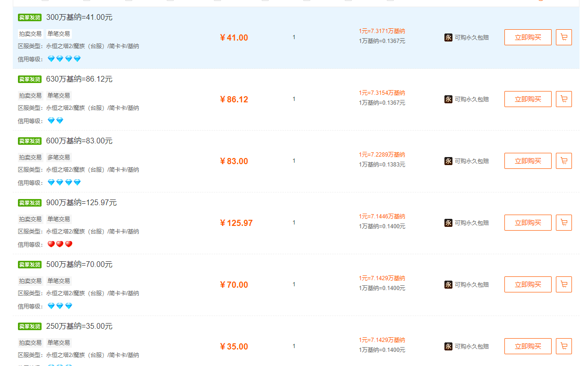588x366 pixels.
Task: Click the green 雳家发货 badge on the 630万基纳 listing
Action: 29,79
